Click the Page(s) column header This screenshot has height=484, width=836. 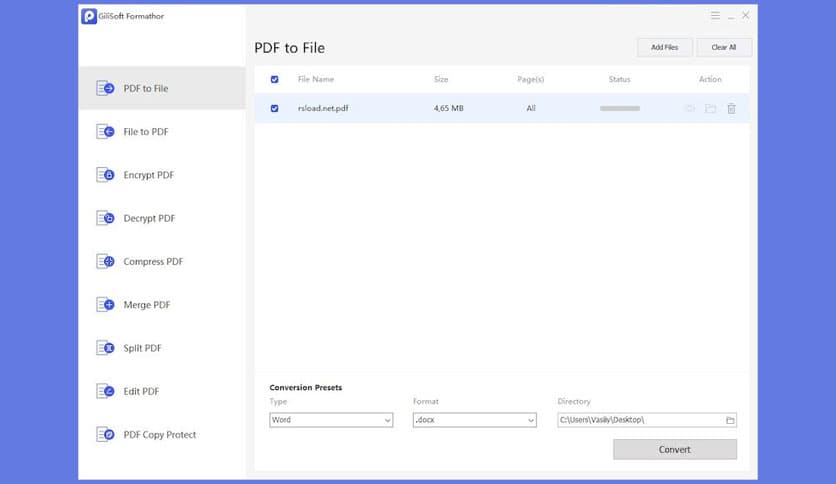(x=530, y=79)
